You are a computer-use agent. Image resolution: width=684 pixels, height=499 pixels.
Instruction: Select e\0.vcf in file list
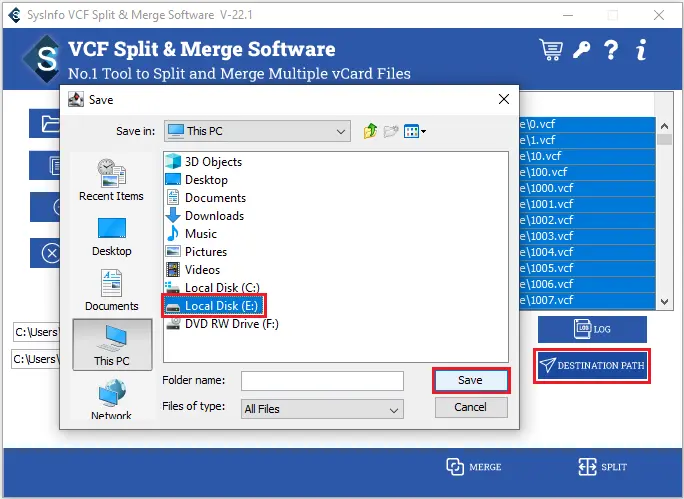click(x=587, y=124)
